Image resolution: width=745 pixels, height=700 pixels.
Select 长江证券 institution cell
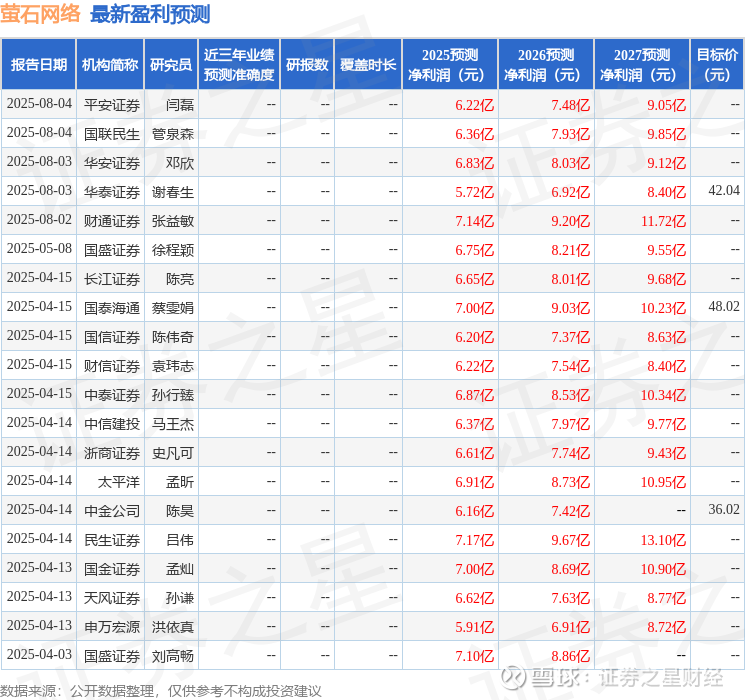(112, 279)
